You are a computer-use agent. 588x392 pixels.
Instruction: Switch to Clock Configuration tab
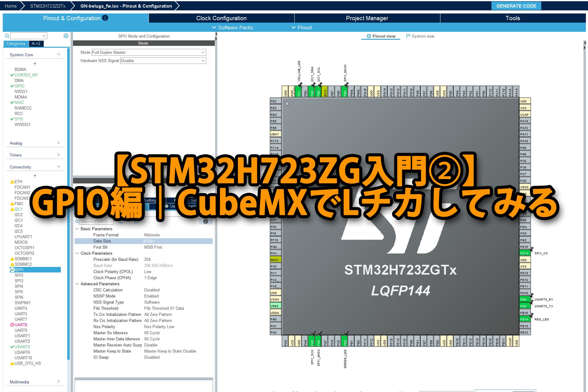[x=221, y=18]
